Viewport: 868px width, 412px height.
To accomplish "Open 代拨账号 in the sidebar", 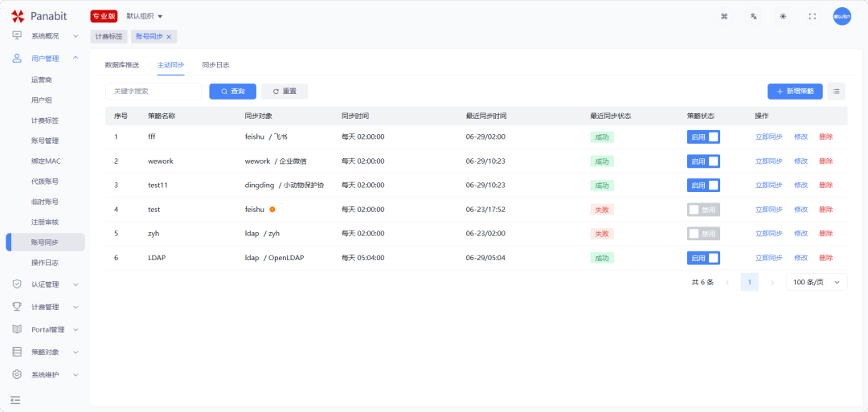I will tap(45, 182).
